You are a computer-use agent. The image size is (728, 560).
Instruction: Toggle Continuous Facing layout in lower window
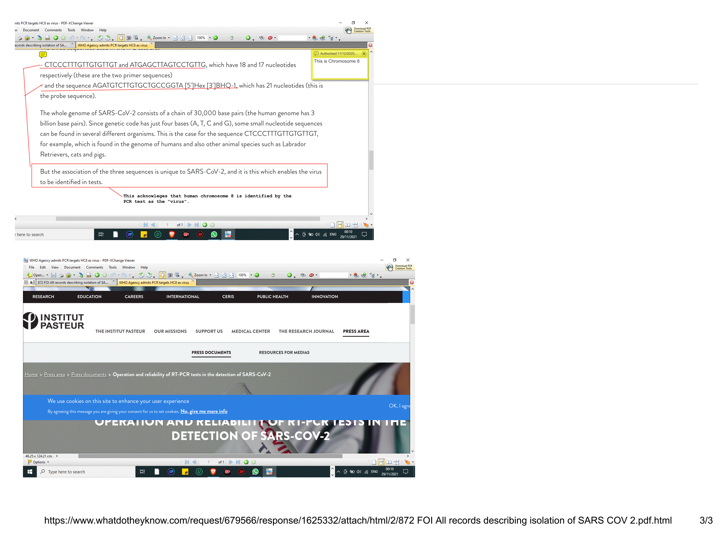click(396, 462)
